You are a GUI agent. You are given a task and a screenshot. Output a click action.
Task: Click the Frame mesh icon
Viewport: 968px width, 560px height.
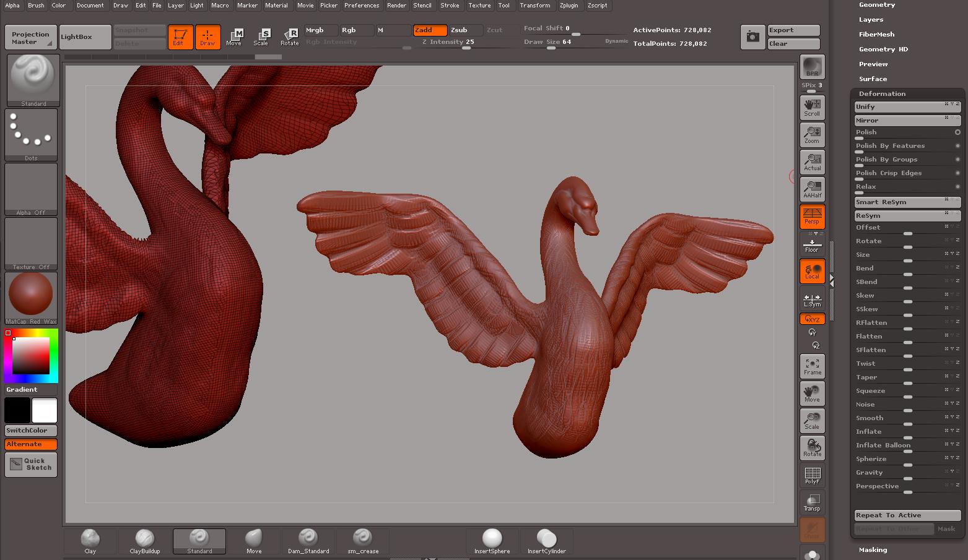[x=812, y=366]
